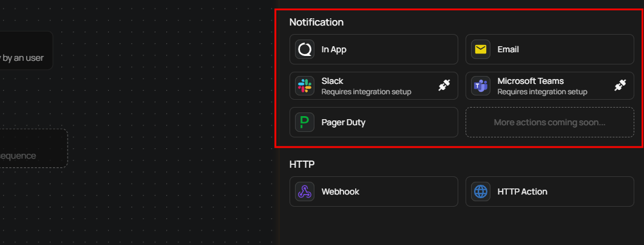Click Slack's "Requires integration setup" text
This screenshot has width=644, height=245.
[367, 92]
